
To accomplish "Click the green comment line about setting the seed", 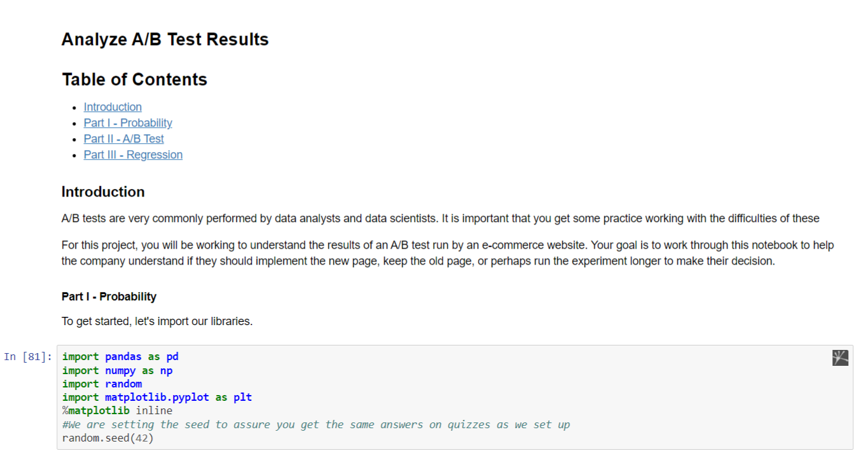I will pyautogui.click(x=315, y=424).
